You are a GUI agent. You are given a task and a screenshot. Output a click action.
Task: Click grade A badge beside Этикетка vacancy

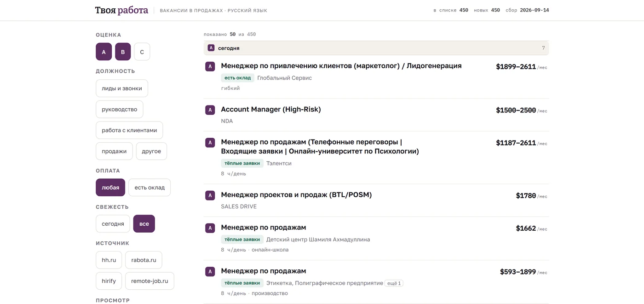[210, 272]
